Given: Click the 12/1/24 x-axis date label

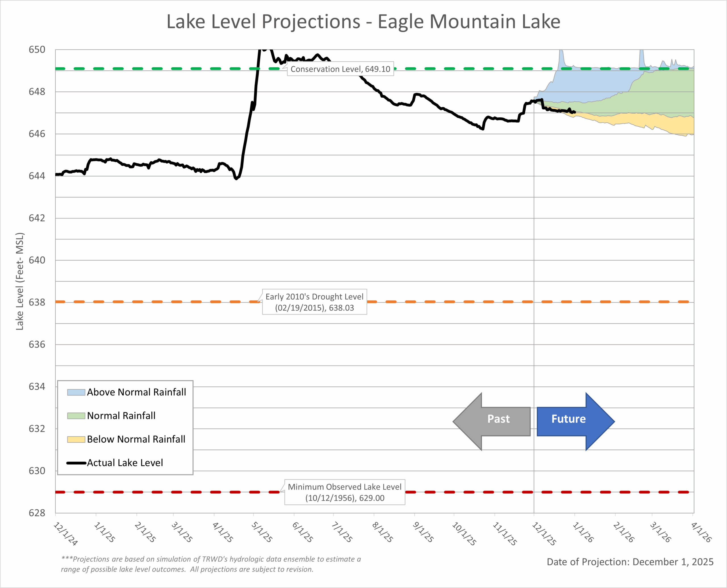Looking at the screenshot, I should (66, 534).
